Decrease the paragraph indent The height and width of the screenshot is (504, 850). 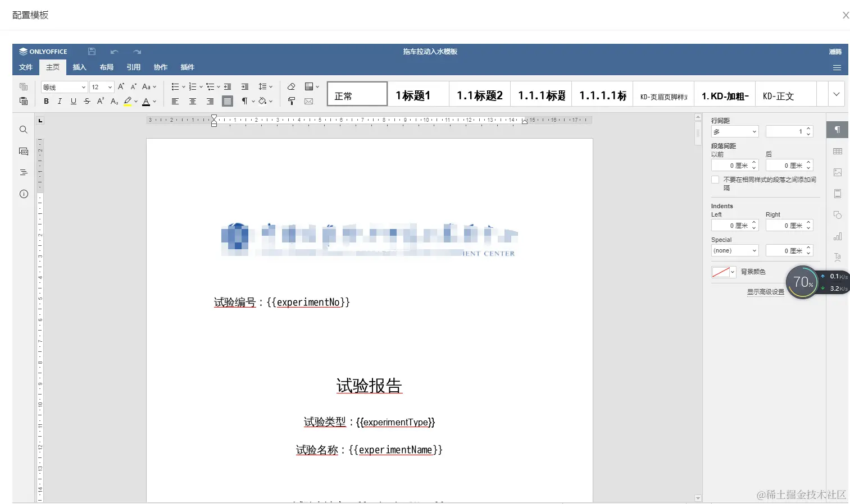tap(228, 87)
